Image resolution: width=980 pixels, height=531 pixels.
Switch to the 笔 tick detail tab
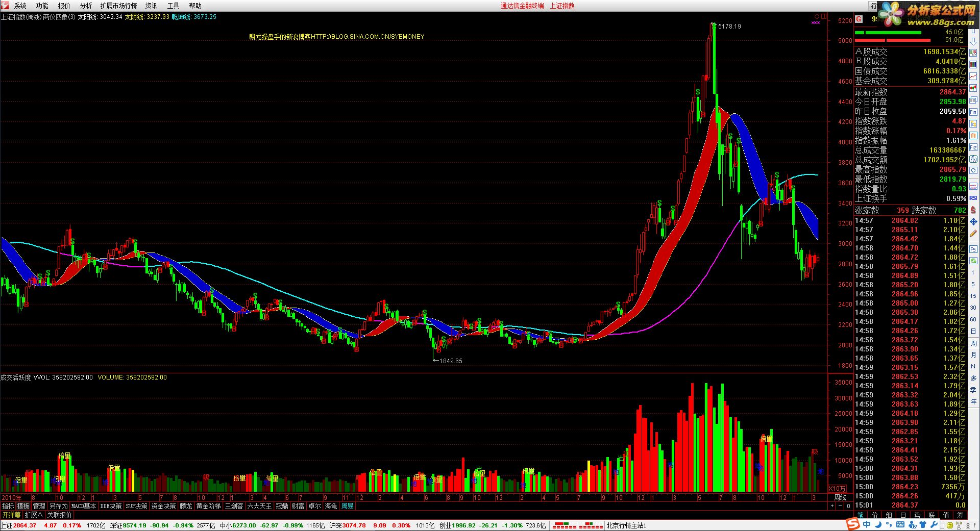(860, 515)
